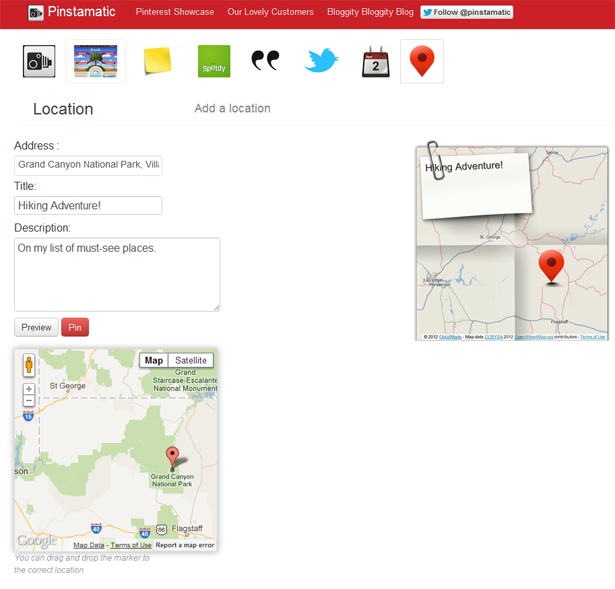The width and height of the screenshot is (615, 589).
Task: Open Pinterest Showcase menu item
Action: point(175,12)
